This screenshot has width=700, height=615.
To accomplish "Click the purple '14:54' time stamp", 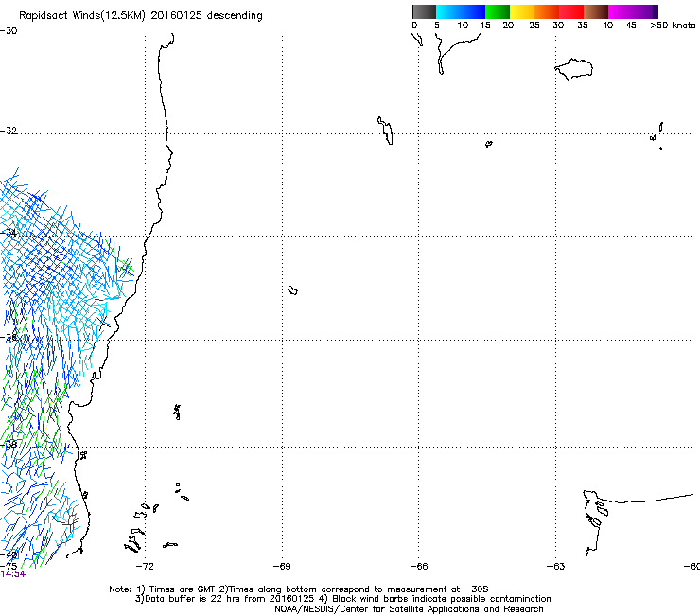I will coord(13,574).
